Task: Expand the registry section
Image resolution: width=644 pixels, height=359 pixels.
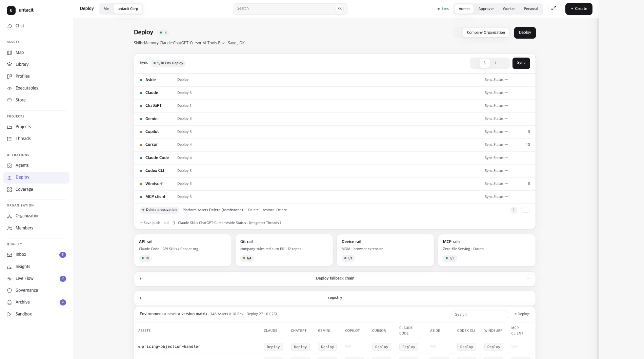Action: (x=335, y=298)
